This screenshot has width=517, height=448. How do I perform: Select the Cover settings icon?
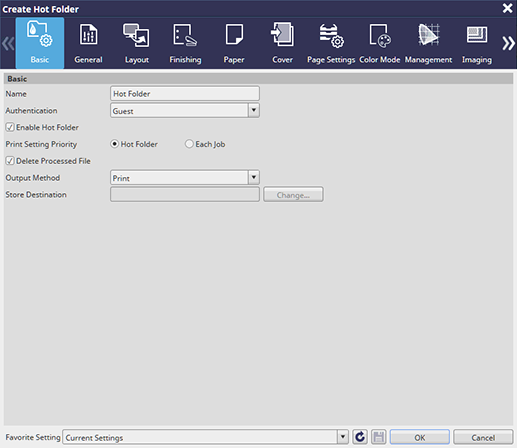tap(282, 34)
